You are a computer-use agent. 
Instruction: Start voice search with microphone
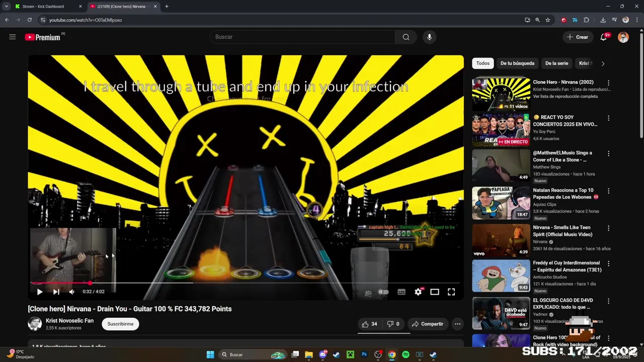429,37
